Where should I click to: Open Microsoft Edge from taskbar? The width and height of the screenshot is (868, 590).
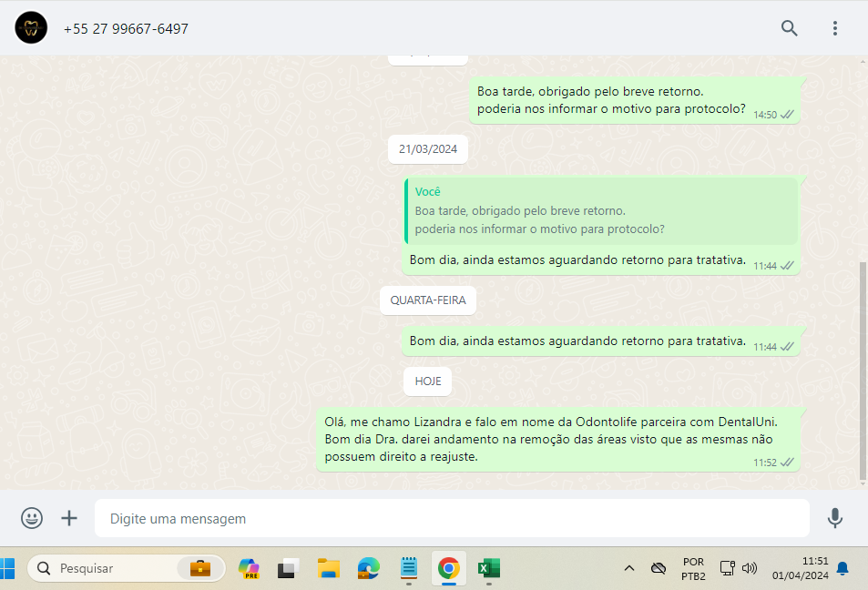click(369, 568)
